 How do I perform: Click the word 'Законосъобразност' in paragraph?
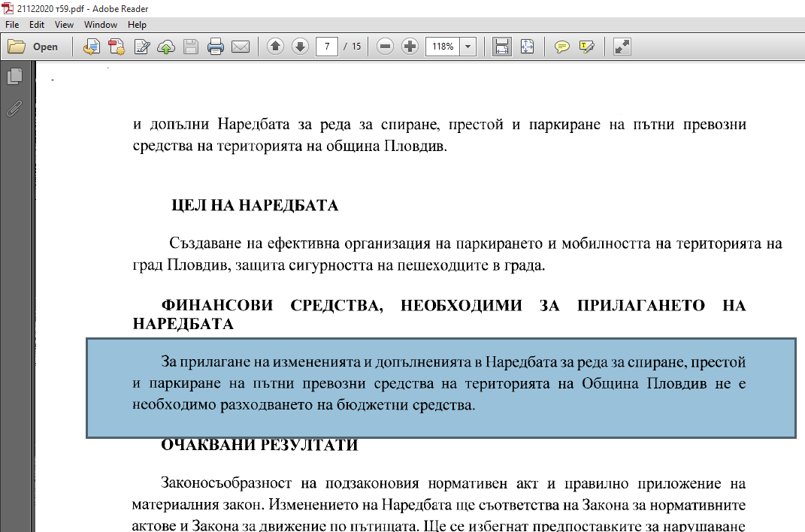(x=226, y=484)
